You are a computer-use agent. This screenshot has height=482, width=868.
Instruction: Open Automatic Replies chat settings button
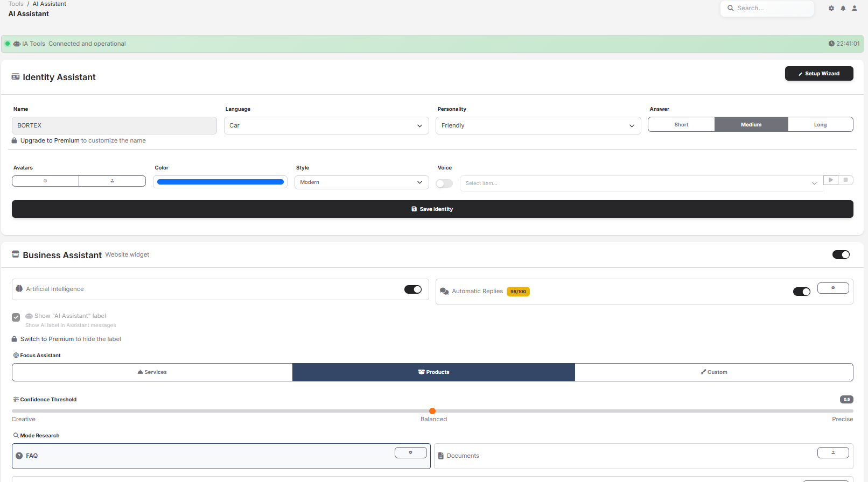click(x=832, y=288)
